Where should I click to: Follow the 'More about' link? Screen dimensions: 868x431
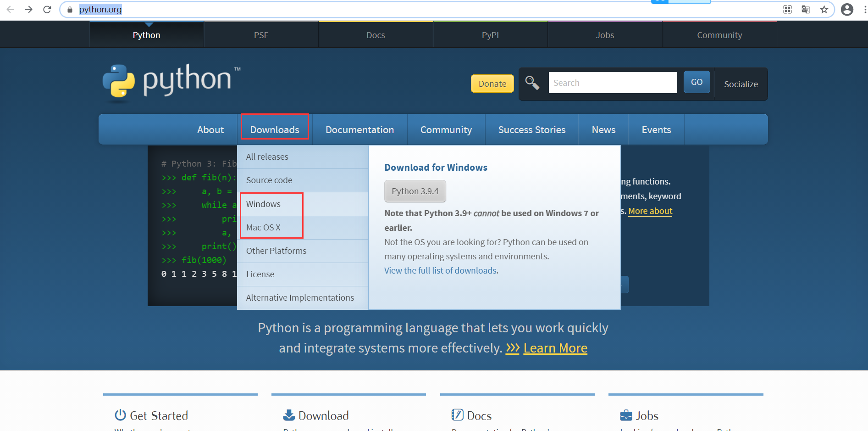[650, 211]
